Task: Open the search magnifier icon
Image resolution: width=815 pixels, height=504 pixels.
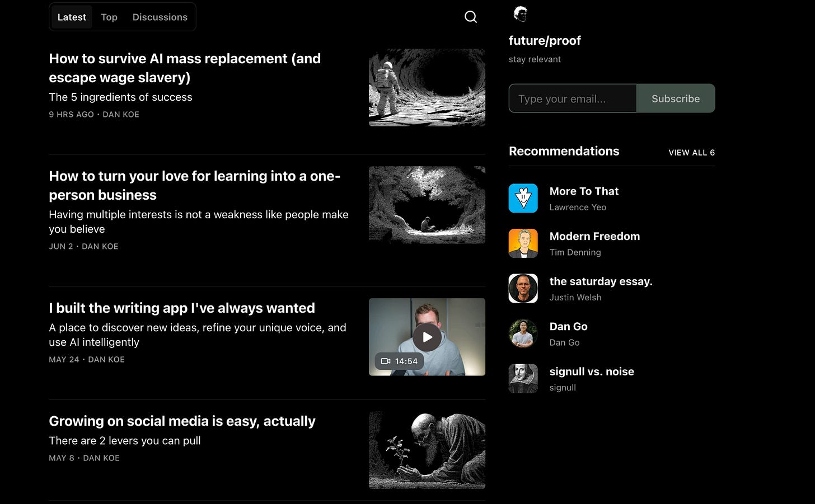Action: 471,17
